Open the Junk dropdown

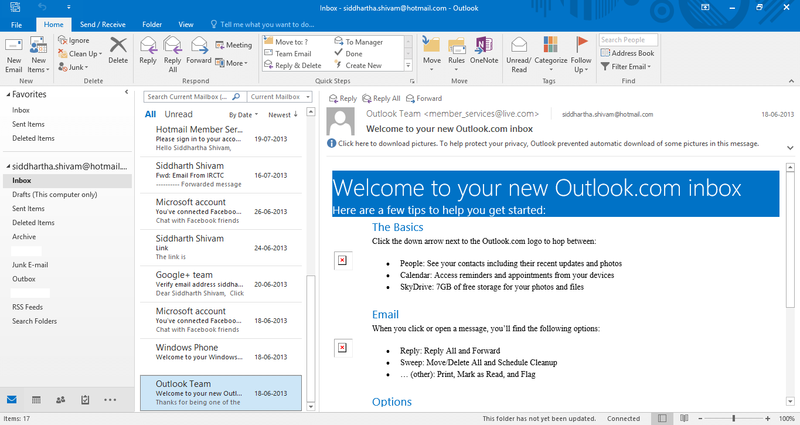click(73, 67)
